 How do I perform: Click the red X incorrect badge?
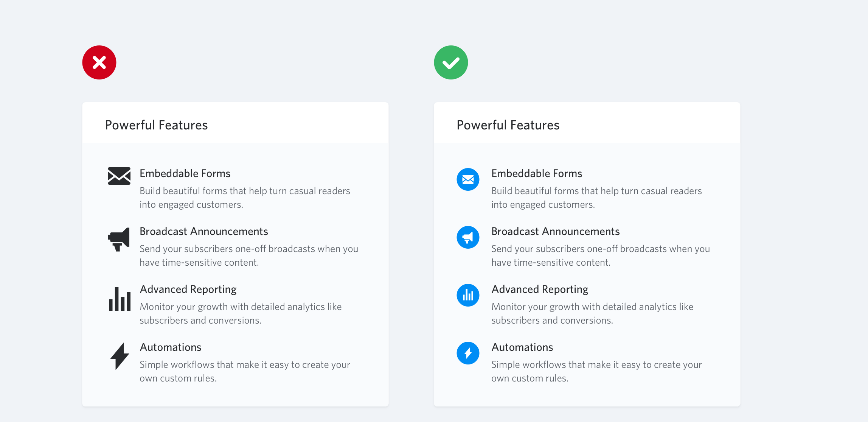click(x=99, y=62)
